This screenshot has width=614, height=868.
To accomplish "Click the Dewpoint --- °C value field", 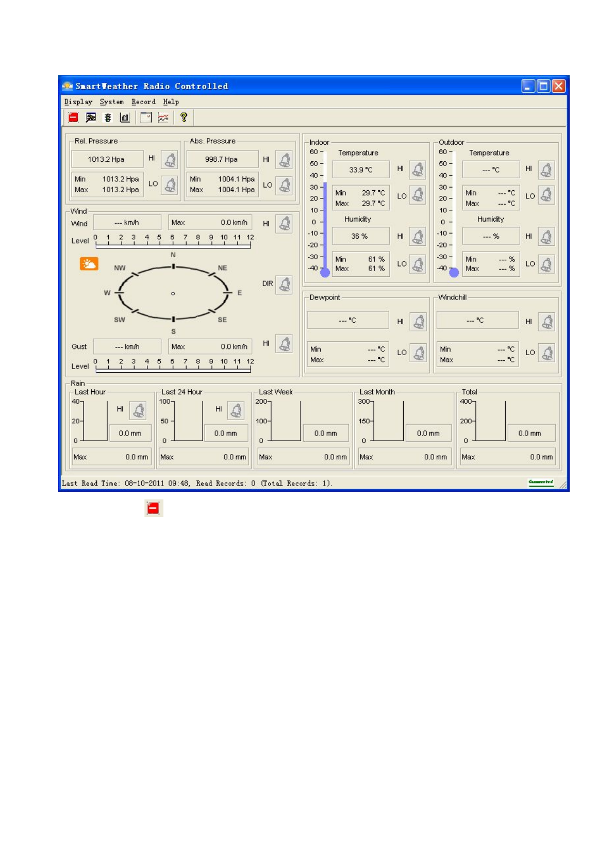I will [348, 320].
